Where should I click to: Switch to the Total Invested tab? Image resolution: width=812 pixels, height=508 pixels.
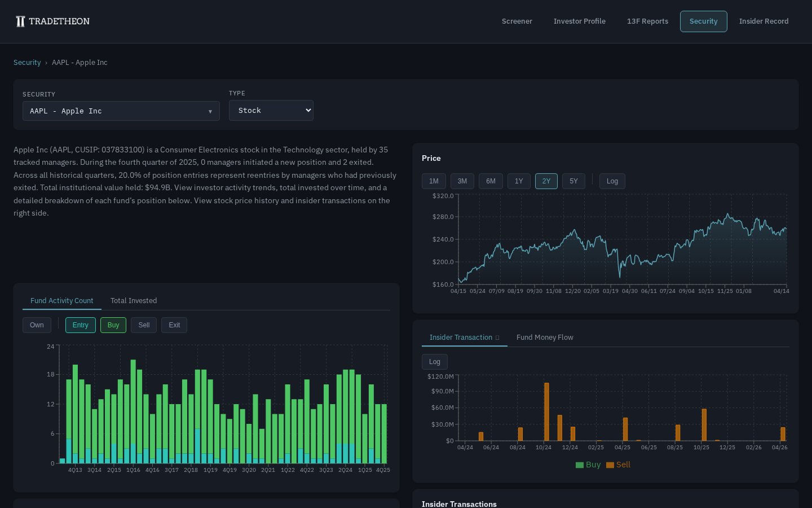coord(134,301)
